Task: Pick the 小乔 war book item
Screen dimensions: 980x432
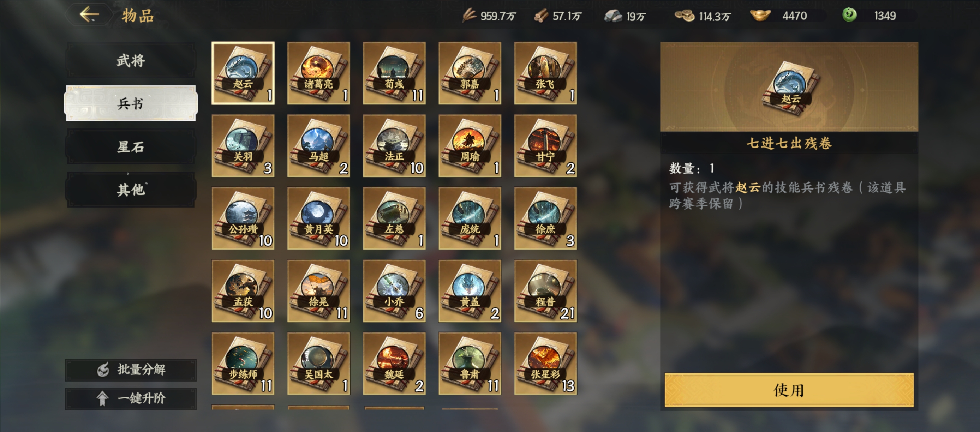Action: coord(394,291)
